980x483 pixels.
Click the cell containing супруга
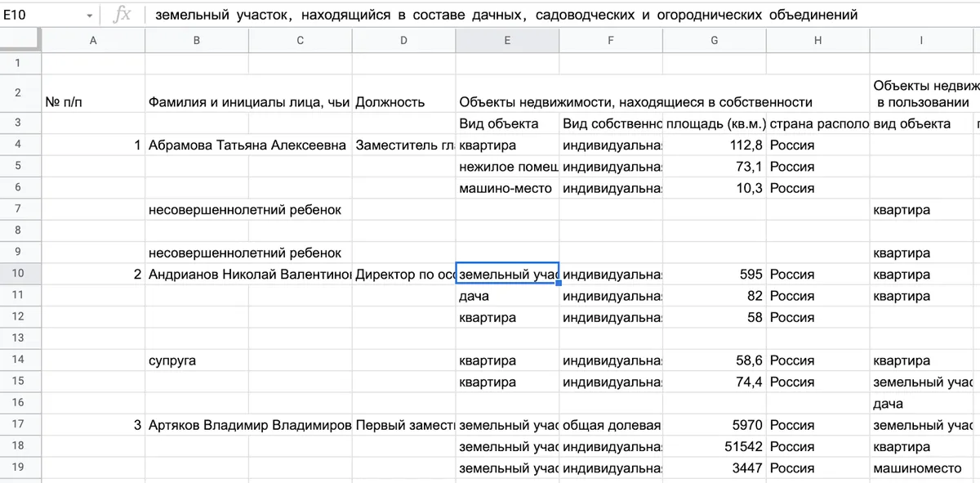(197, 360)
